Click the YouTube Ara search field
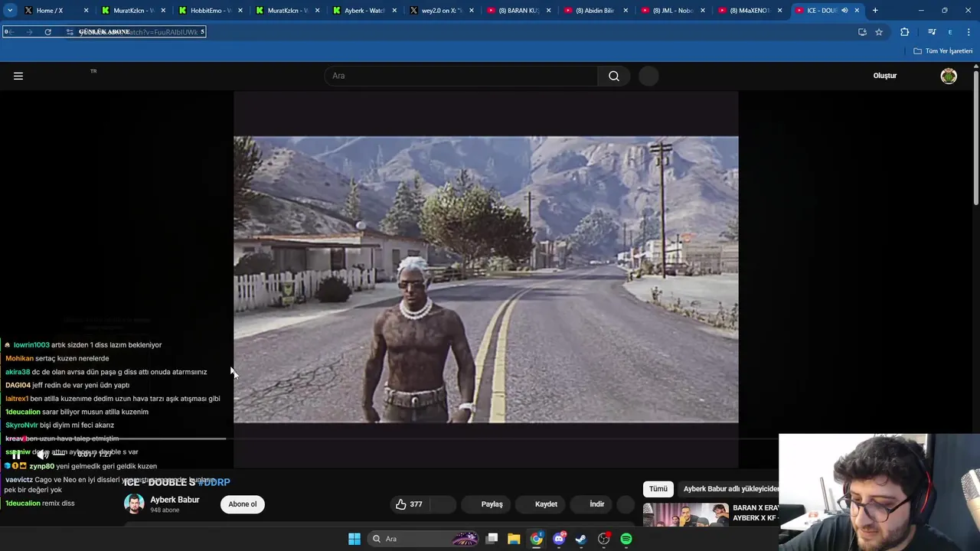980x551 pixels. pos(461,76)
